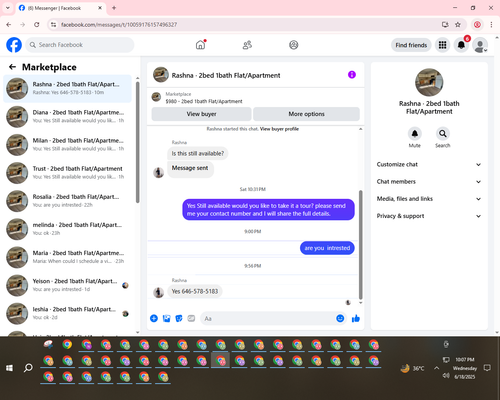Click the browser back arrow

[9, 24]
